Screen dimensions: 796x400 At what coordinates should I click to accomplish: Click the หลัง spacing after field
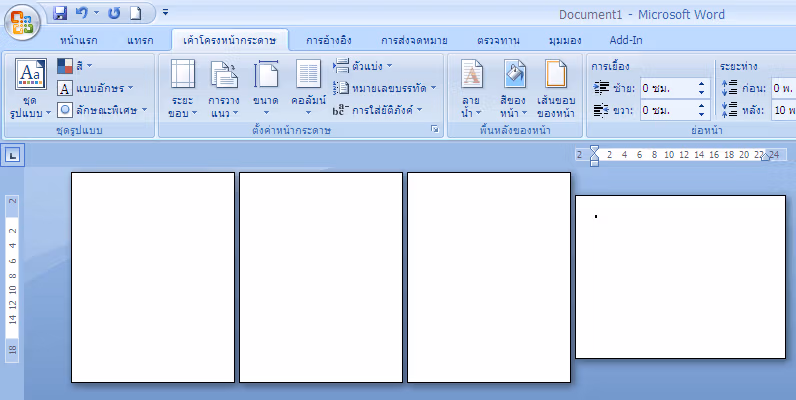pyautogui.click(x=783, y=110)
